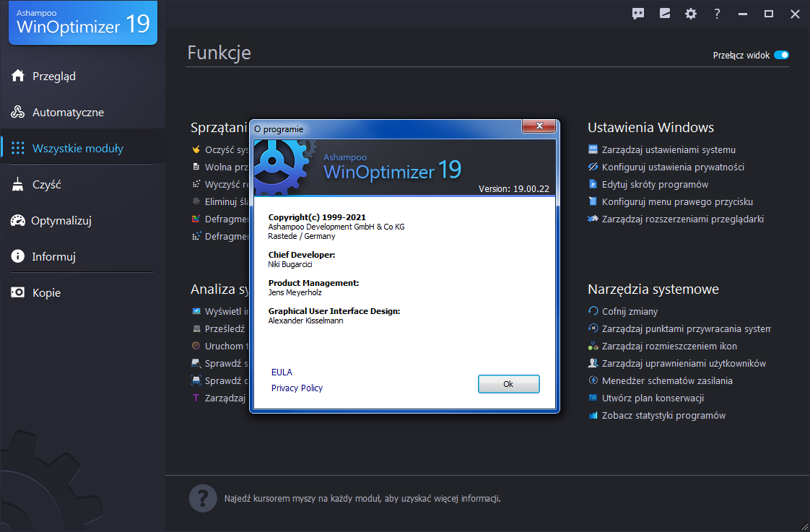Viewport: 810px width, 532px height.
Task: Open the Informuj section
Action: tap(82, 257)
